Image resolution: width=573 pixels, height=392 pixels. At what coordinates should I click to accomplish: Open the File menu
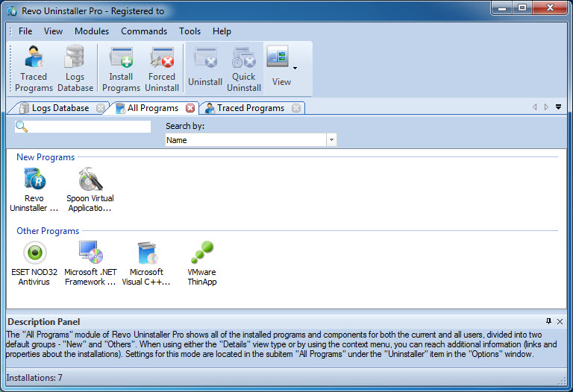25,31
